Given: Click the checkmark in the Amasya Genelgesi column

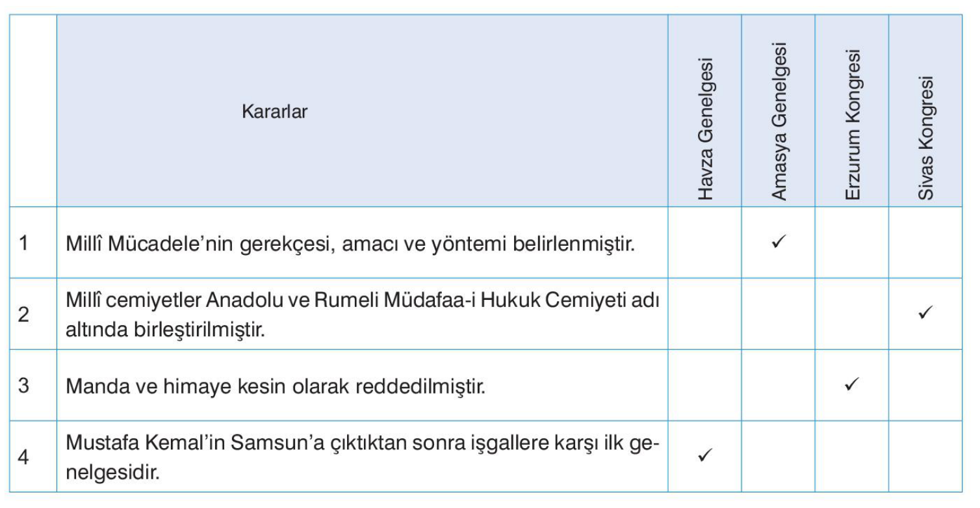Looking at the screenshot, I should (777, 243).
